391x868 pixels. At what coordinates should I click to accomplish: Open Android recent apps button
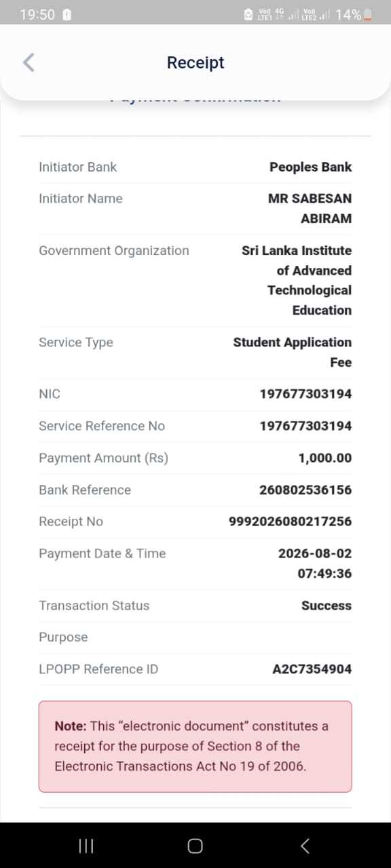[86, 846]
